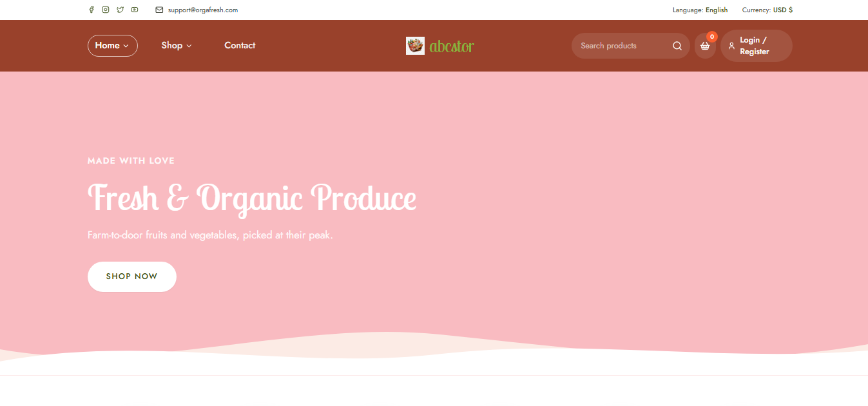This screenshot has width=868, height=406.
Task: Click the abcstor brand name text
Action: click(x=452, y=46)
